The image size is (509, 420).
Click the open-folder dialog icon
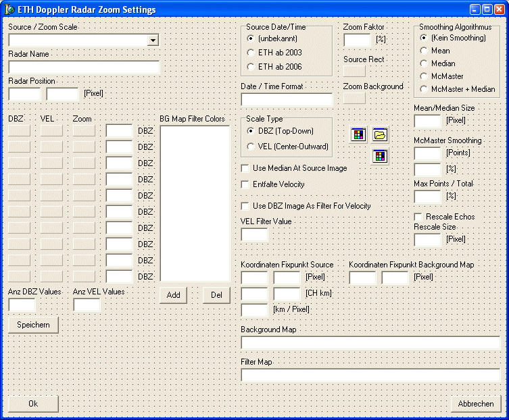[380, 134]
